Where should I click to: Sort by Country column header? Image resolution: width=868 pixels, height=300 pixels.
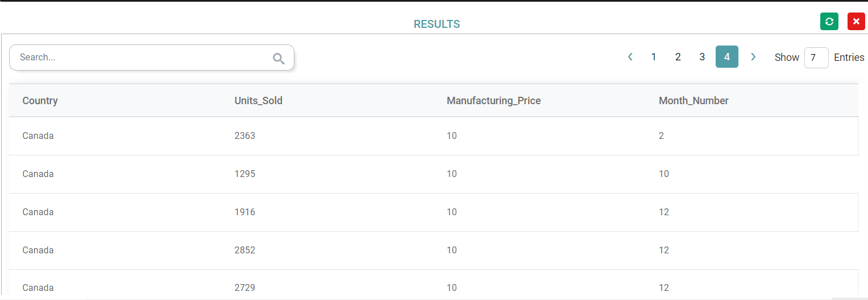(40, 101)
